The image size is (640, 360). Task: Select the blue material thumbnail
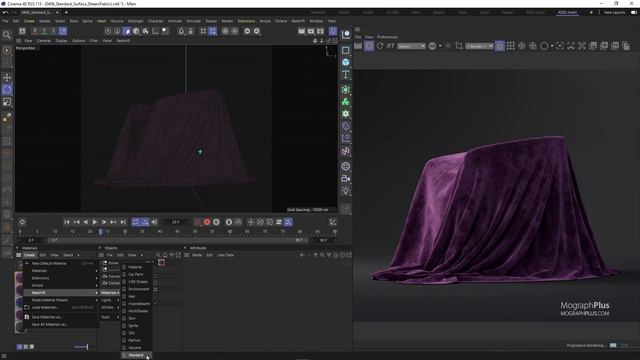point(19,302)
